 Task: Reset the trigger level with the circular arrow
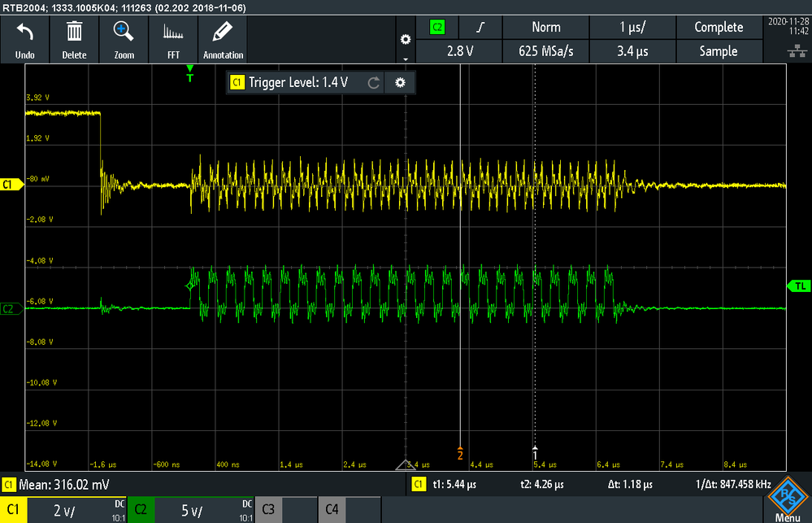point(373,82)
